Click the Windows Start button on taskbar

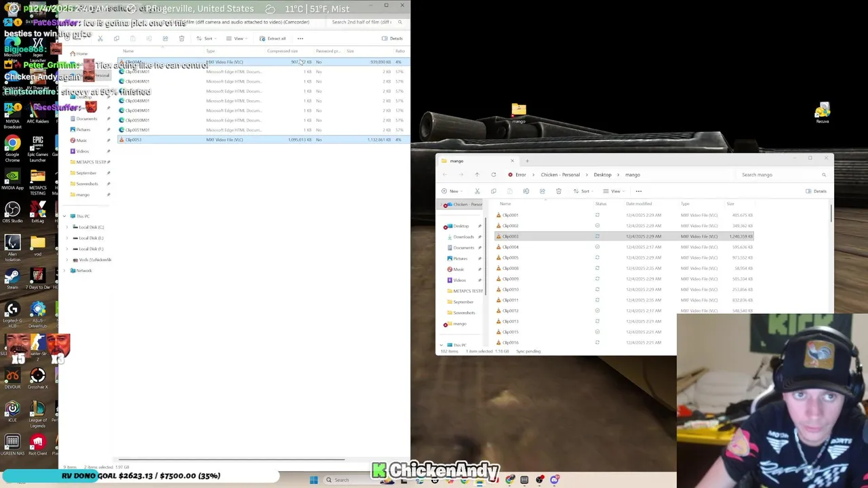[313, 480]
